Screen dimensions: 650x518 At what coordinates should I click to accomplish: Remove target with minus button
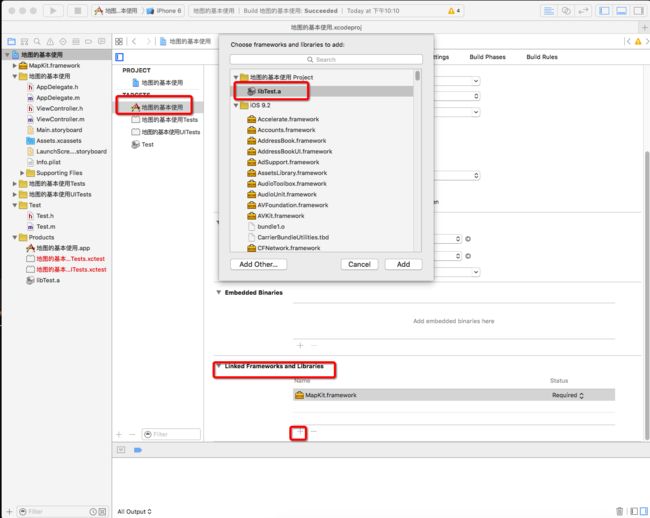pyautogui.click(x=132, y=434)
